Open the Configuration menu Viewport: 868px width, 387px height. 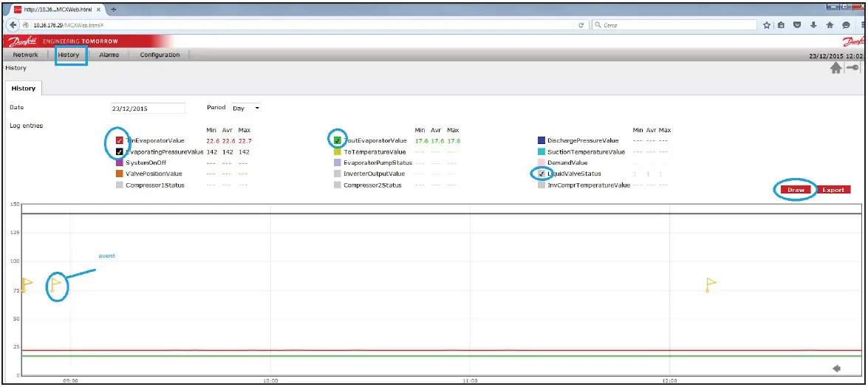[160, 55]
